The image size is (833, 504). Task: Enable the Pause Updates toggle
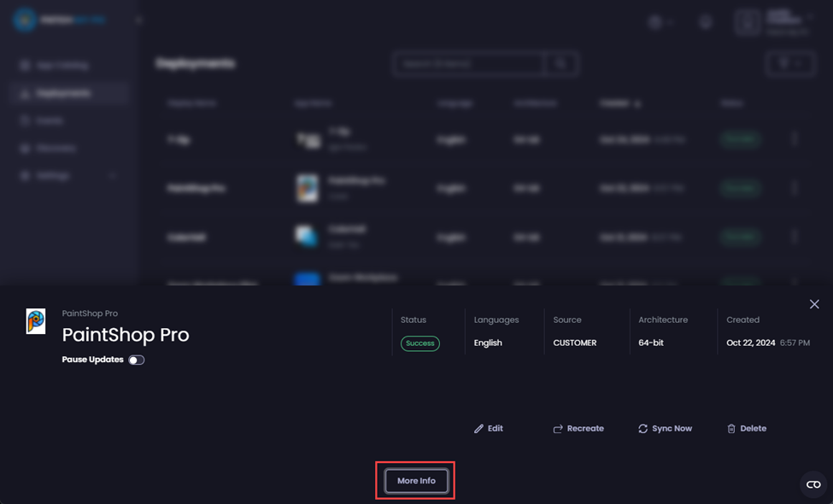coord(136,360)
